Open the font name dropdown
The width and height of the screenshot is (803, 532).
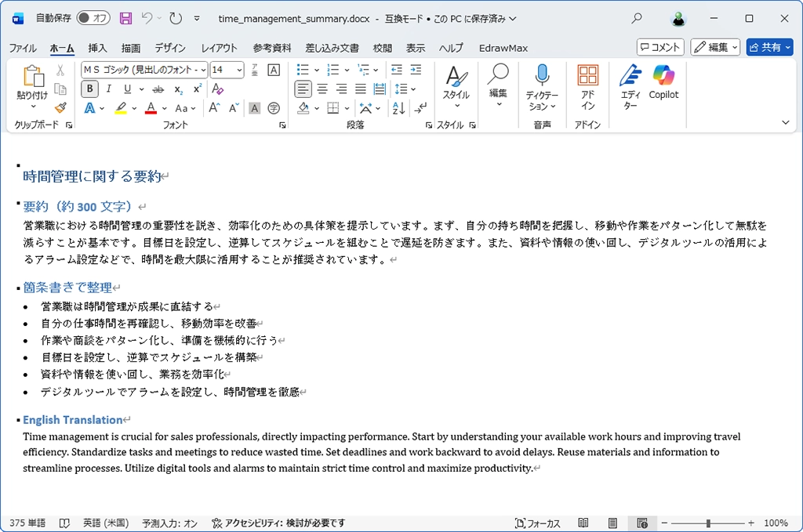[204, 70]
